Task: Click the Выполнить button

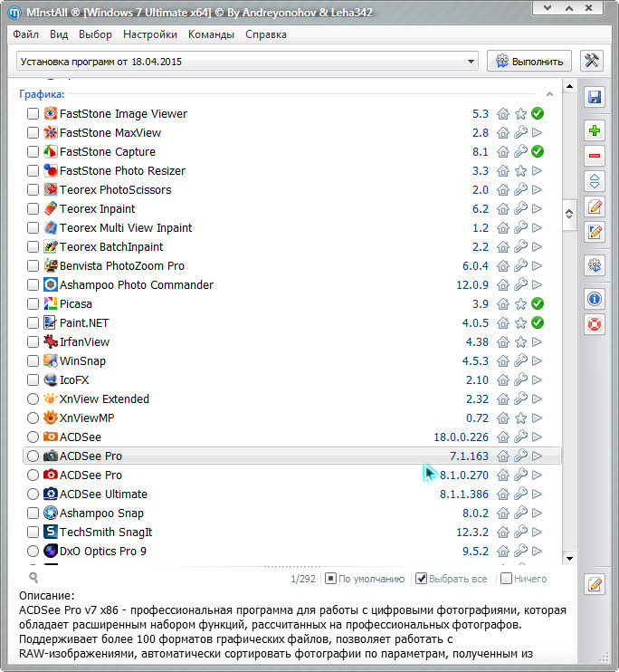Action: 529,61
